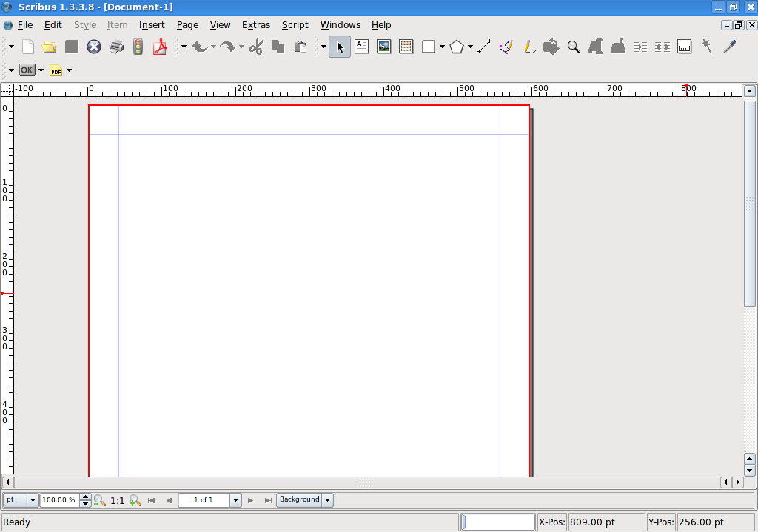
Task: Reset zoom with the 1:1 button
Action: [x=117, y=500]
